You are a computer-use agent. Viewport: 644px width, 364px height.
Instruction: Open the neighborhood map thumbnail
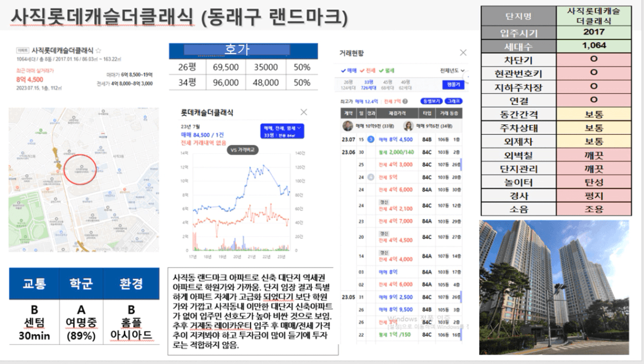click(x=84, y=180)
